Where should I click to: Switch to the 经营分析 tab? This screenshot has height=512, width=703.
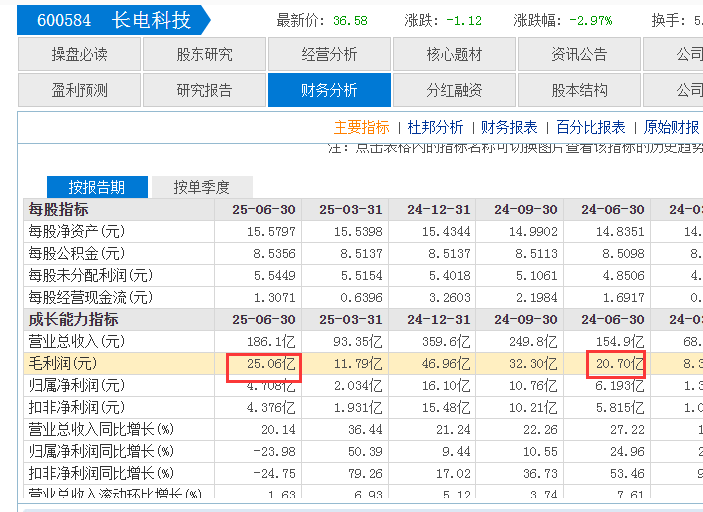click(330, 54)
